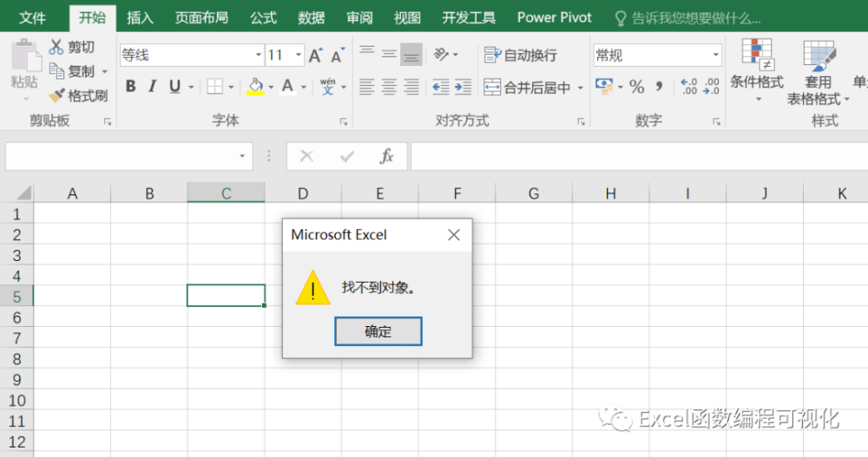Toggle Italic formatting
The height and width of the screenshot is (457, 868).
(152, 87)
